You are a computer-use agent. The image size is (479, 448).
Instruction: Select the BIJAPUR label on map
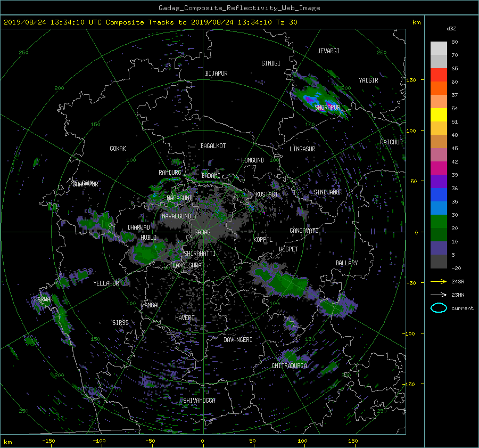click(x=216, y=74)
